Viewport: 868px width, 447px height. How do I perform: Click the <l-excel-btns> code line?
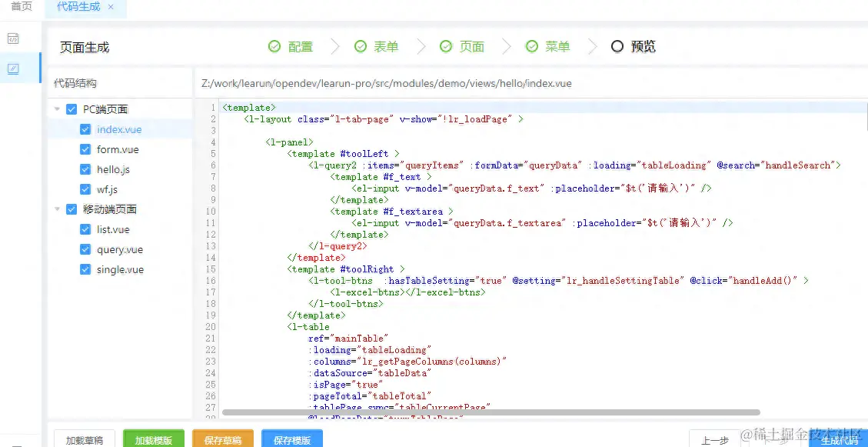pyautogui.click(x=407, y=292)
